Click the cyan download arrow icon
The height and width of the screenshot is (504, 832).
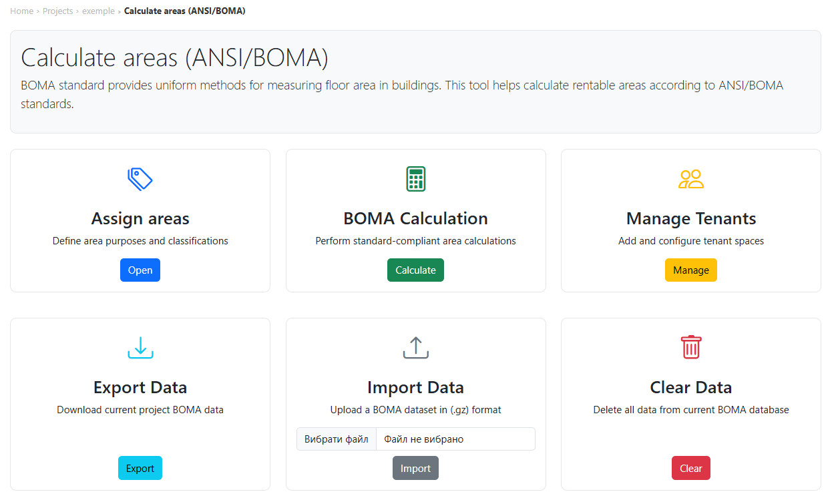coord(140,348)
